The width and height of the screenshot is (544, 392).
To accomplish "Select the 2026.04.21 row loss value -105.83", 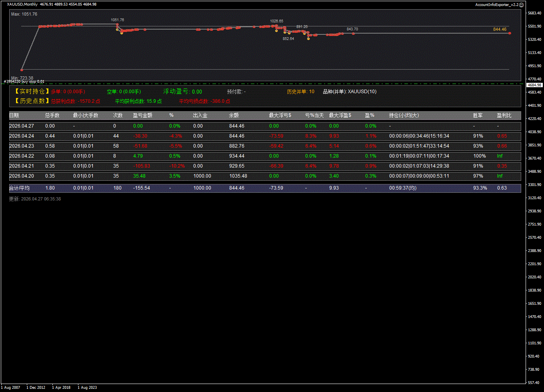I will (140, 166).
